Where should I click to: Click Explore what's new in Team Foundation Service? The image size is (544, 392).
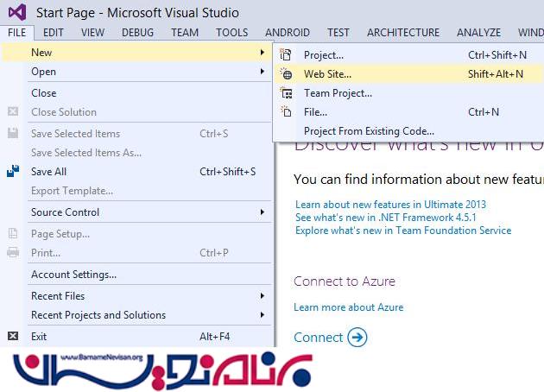(x=402, y=231)
